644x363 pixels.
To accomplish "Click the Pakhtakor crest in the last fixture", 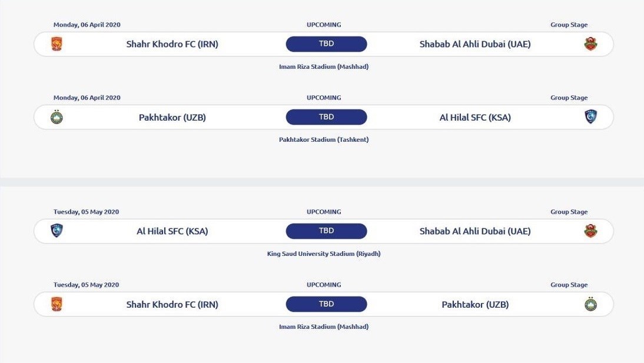I will [591, 304].
